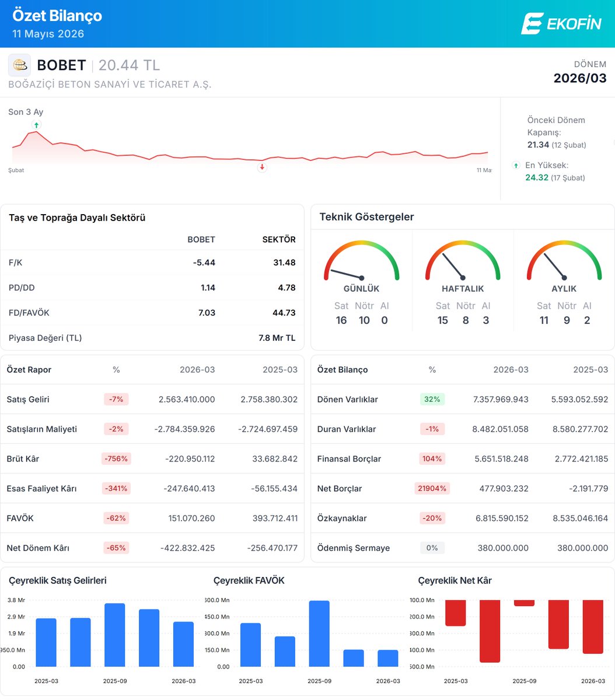Click the Son 3 Ay chart label
Screen dimensions: 615x700
(x=26, y=112)
